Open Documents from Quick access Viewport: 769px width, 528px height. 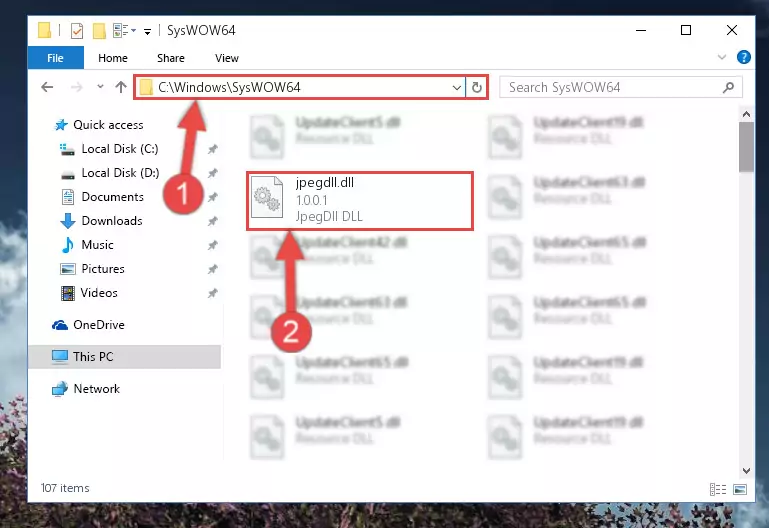(112, 197)
